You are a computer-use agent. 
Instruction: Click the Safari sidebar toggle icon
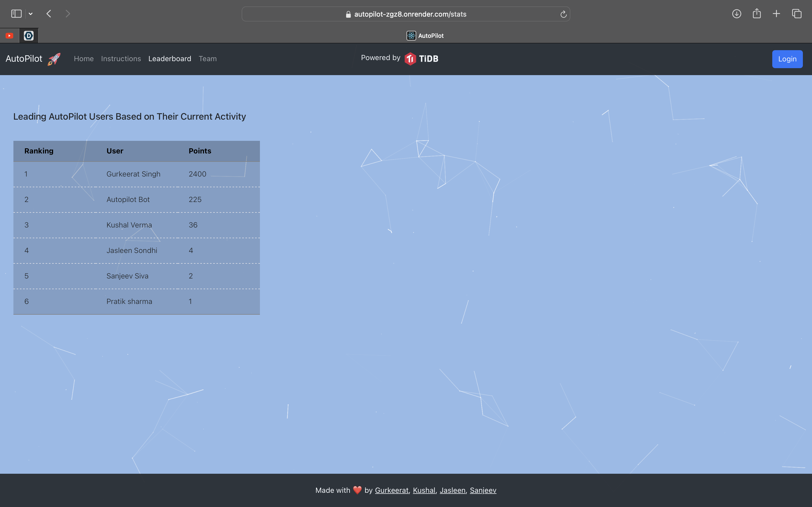pyautogui.click(x=16, y=14)
